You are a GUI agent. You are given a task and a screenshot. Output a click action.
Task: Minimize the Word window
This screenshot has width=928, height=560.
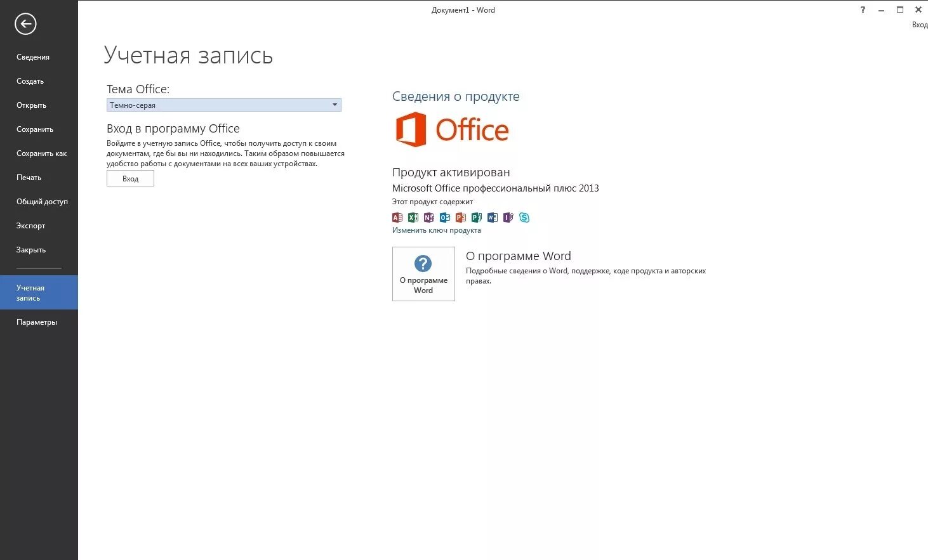(x=881, y=10)
